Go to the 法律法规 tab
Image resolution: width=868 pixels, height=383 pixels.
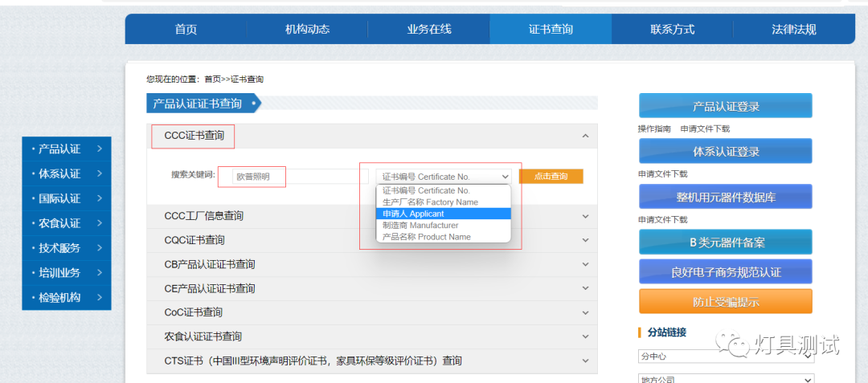point(793,30)
